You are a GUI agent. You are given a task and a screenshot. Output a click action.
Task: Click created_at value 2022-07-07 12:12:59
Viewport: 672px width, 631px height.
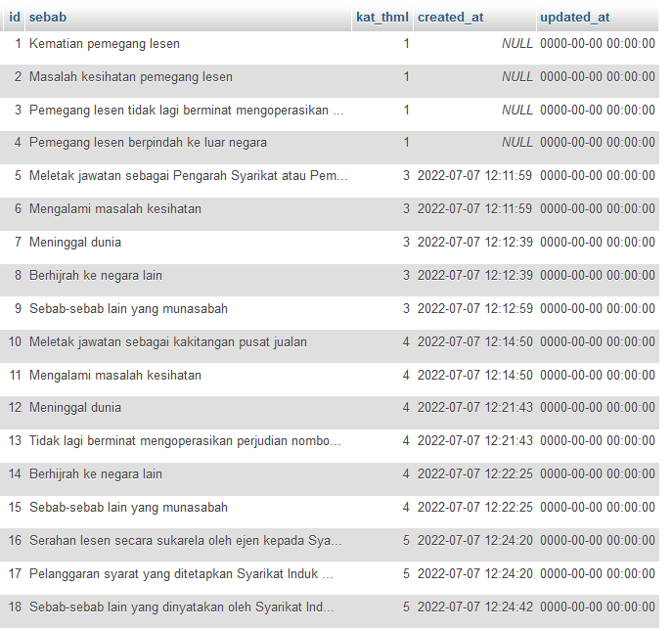click(x=474, y=309)
